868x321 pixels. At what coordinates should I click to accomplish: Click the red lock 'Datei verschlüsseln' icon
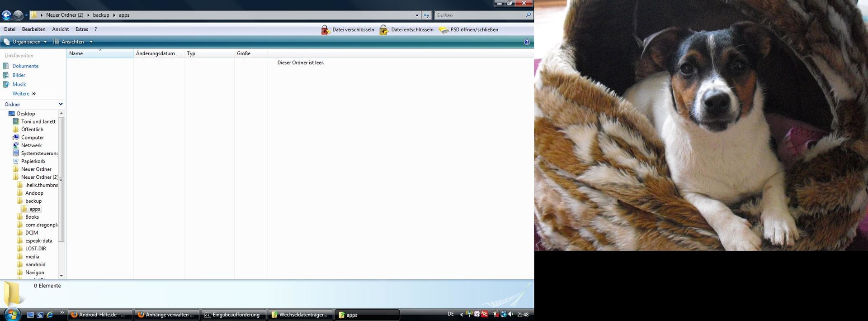(x=325, y=29)
